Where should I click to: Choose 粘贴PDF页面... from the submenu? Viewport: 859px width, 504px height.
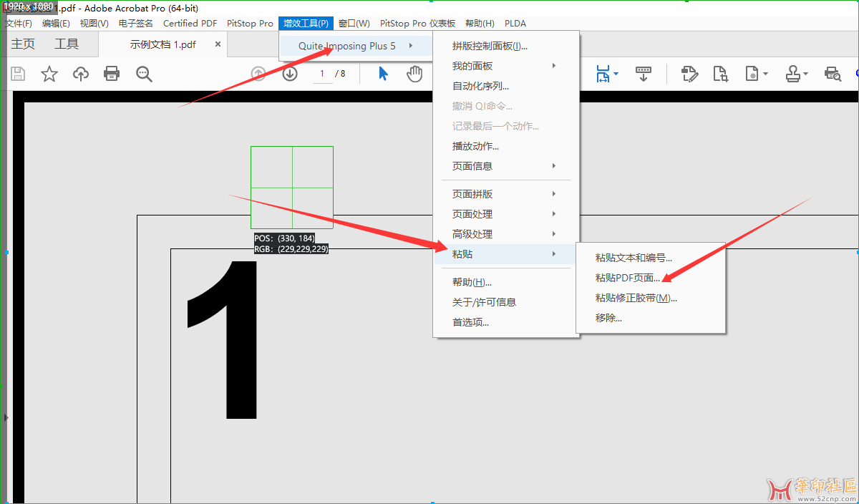pos(628,278)
